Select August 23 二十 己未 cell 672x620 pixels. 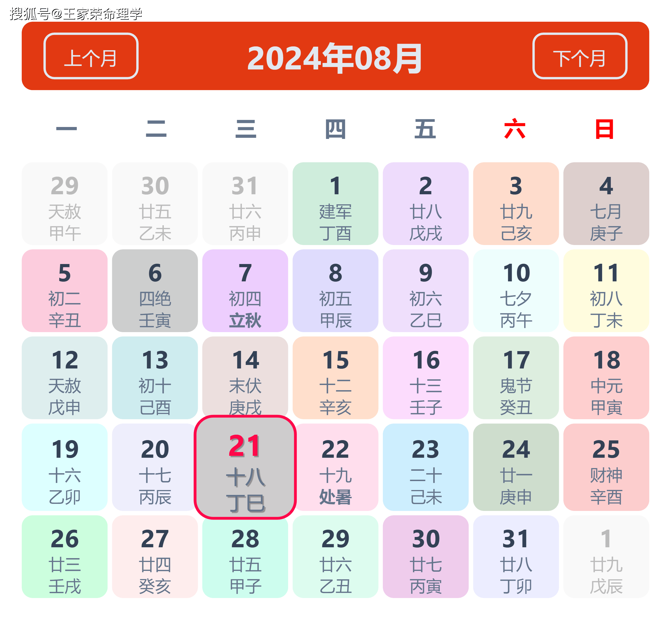[x=426, y=467]
